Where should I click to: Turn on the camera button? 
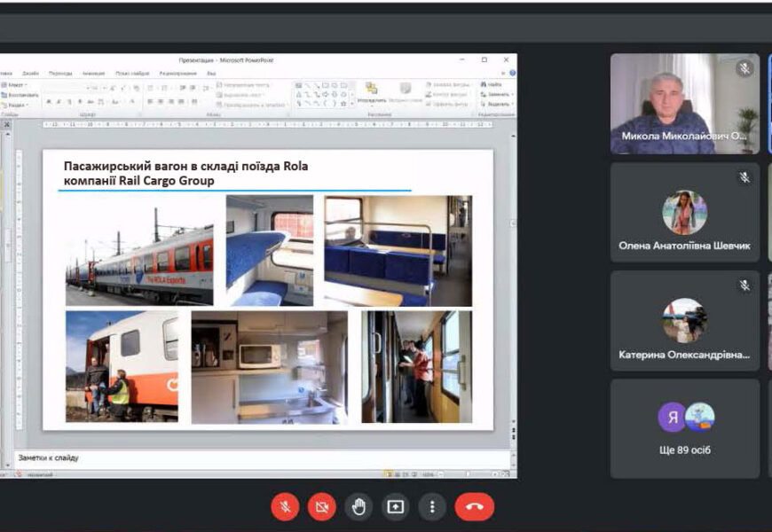321,506
